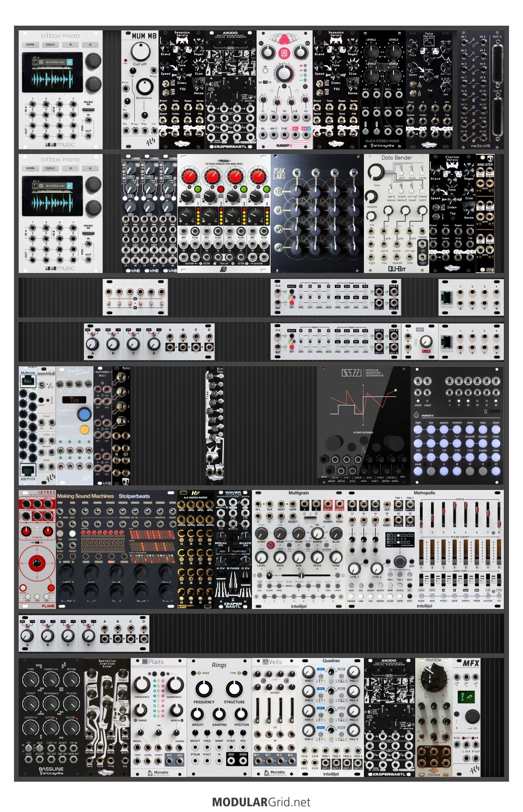This screenshot has height=812, width=523.
Task: Click the LEVEL1 knob on Black Stereo Mixer
Action: [371, 51]
